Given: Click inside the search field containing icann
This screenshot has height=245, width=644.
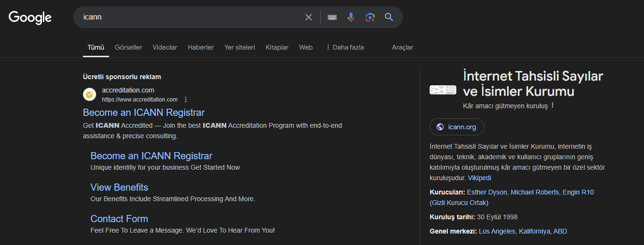Looking at the screenshot, I should click(191, 17).
